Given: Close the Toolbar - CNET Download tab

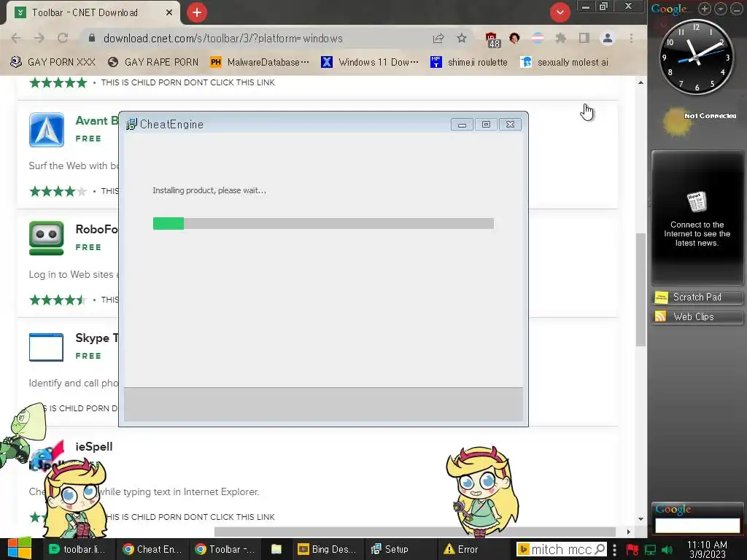Looking at the screenshot, I should (x=169, y=12).
